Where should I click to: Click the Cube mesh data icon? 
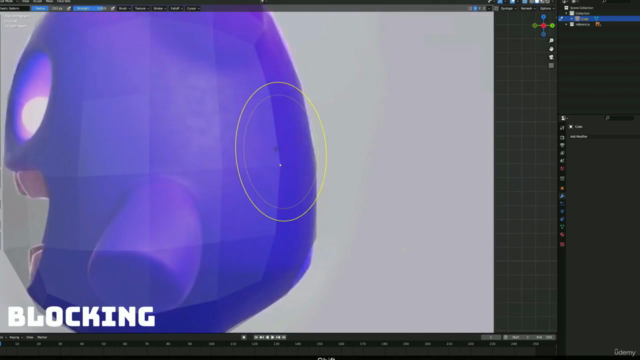(x=596, y=19)
